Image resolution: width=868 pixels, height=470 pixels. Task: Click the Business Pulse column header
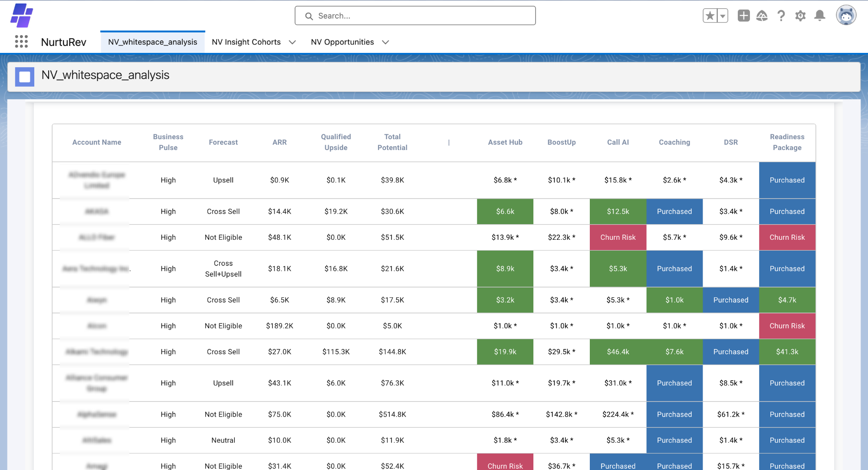168,142
